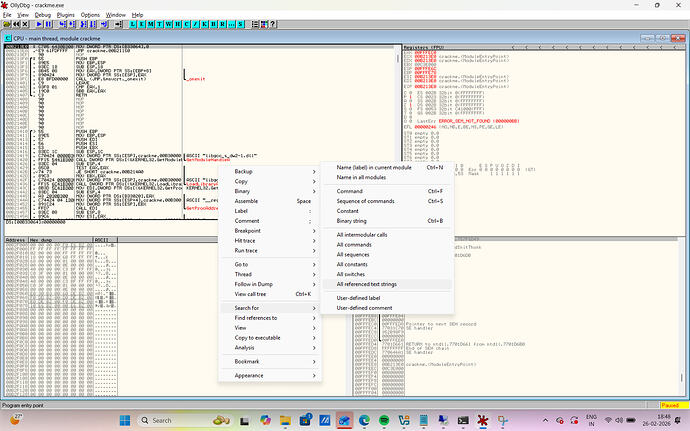Select the Constant search option

coord(387,211)
